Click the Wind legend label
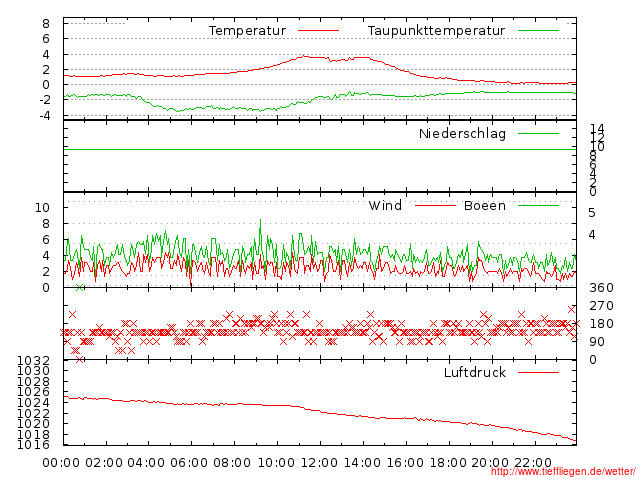Screen dimensions: 640x480 tap(385, 205)
